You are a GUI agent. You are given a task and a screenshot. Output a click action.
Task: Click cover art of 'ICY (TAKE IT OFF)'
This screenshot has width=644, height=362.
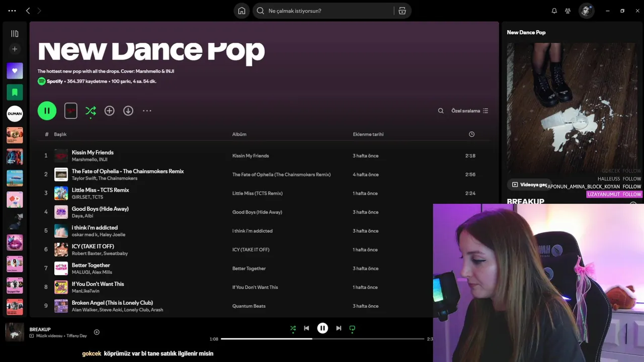[61, 249]
